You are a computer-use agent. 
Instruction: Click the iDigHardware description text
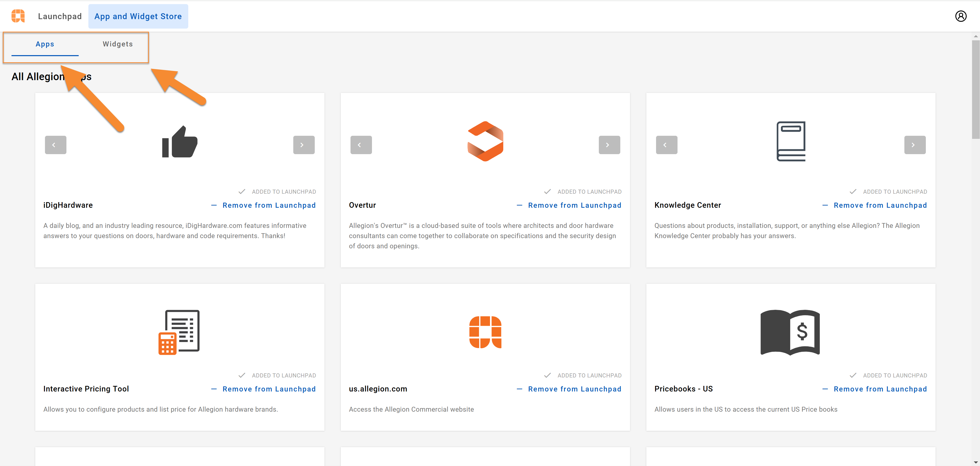pyautogui.click(x=175, y=231)
